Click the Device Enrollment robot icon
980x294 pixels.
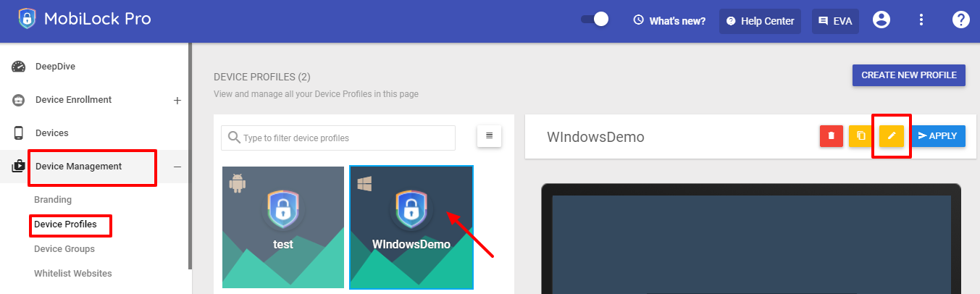[19, 101]
